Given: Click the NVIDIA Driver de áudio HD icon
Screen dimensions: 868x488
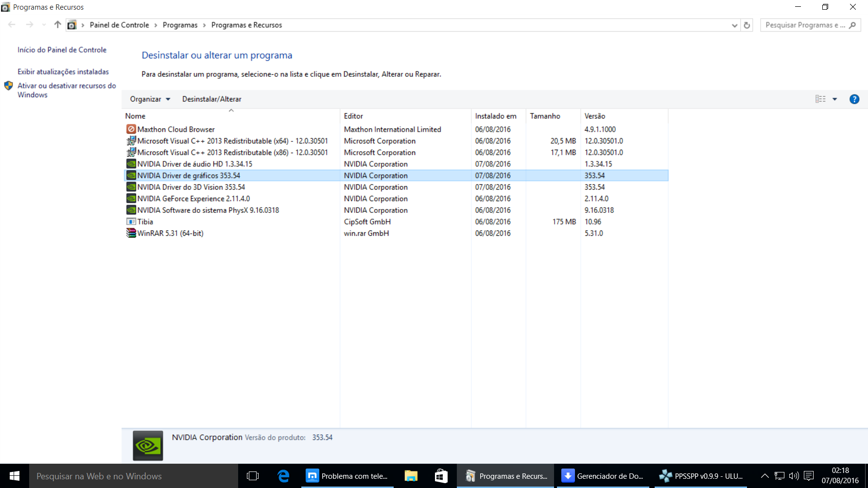Looking at the screenshot, I should pos(131,164).
